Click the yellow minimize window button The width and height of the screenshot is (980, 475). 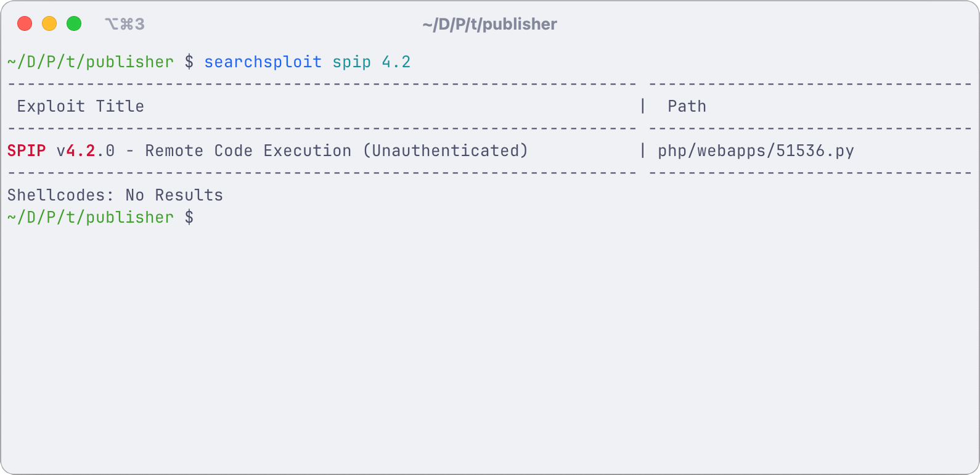coord(49,24)
